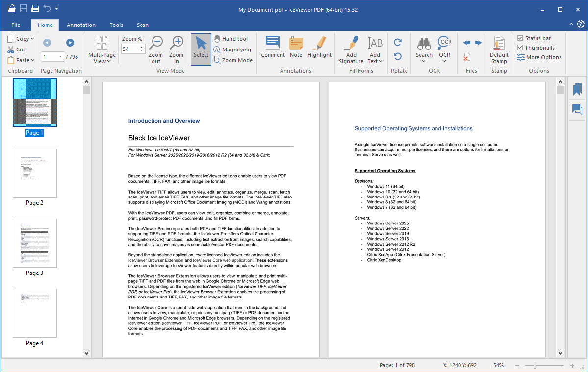This screenshot has height=372, width=588.
Task: Click the document view scroll down arrow
Action: coord(560,353)
